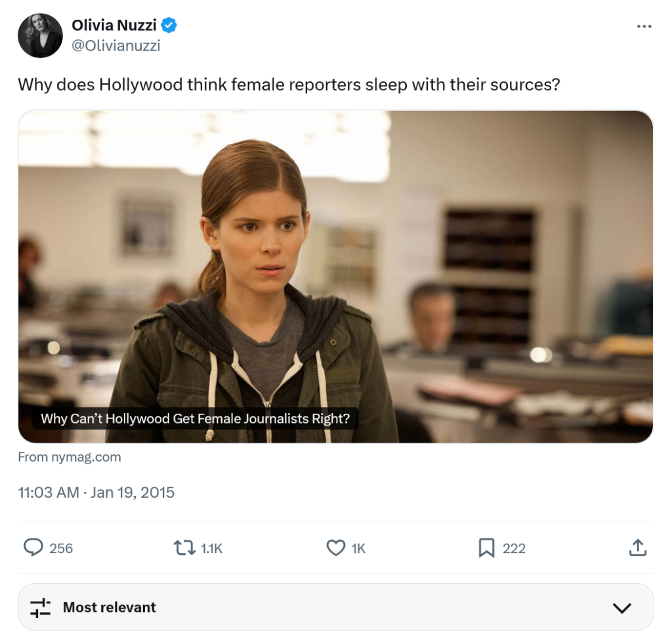The image size is (672, 639).
Task: Open the @Olivianuzzi handle link
Action: coord(115,45)
